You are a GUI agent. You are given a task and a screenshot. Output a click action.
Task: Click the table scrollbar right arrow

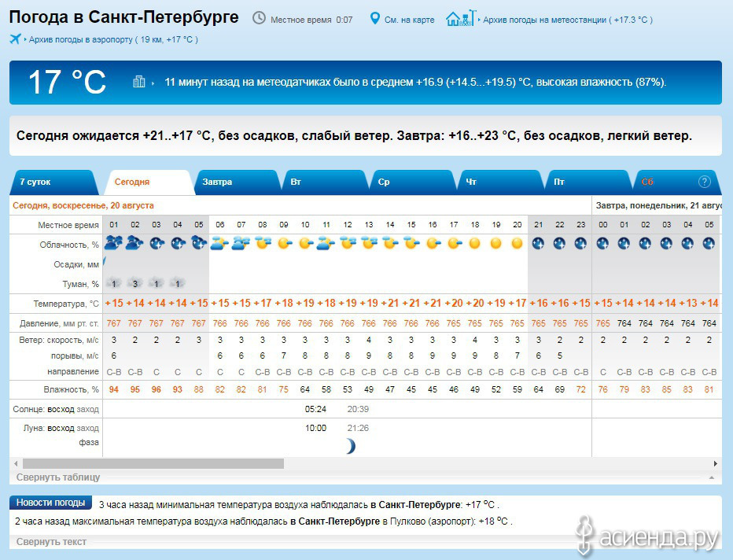[x=715, y=464]
